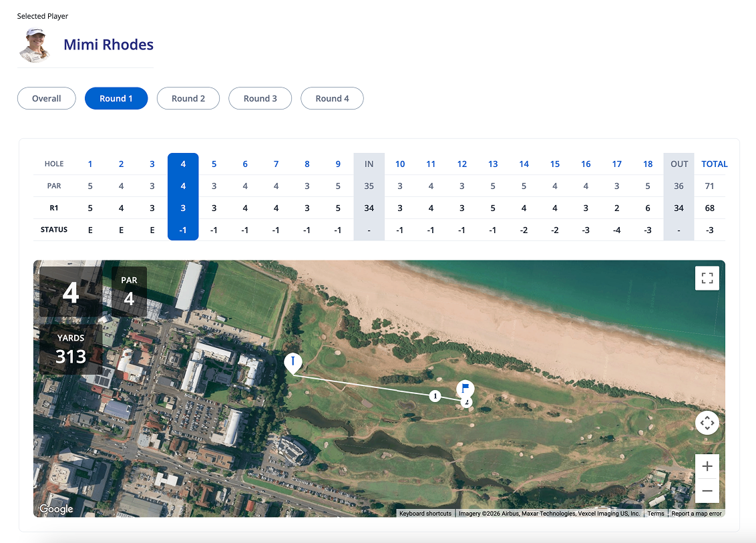Select the Round 4 tab

point(332,98)
